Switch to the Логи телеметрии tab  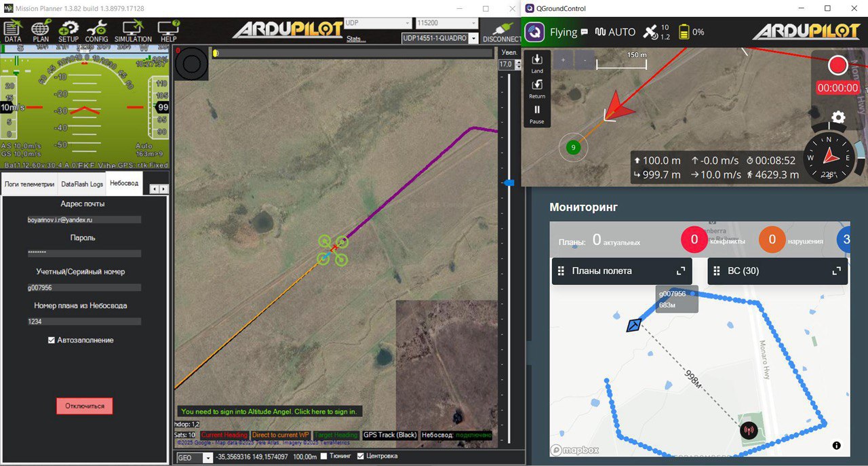[x=29, y=183]
